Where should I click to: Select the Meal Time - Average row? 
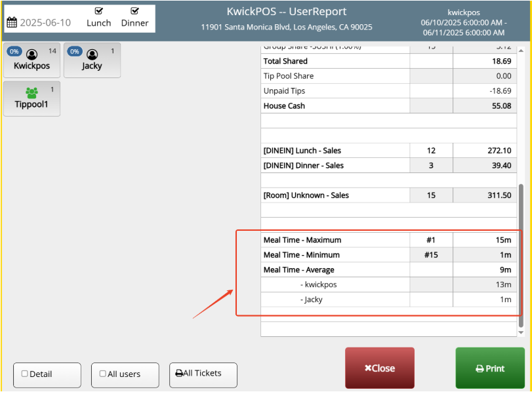tap(389, 270)
